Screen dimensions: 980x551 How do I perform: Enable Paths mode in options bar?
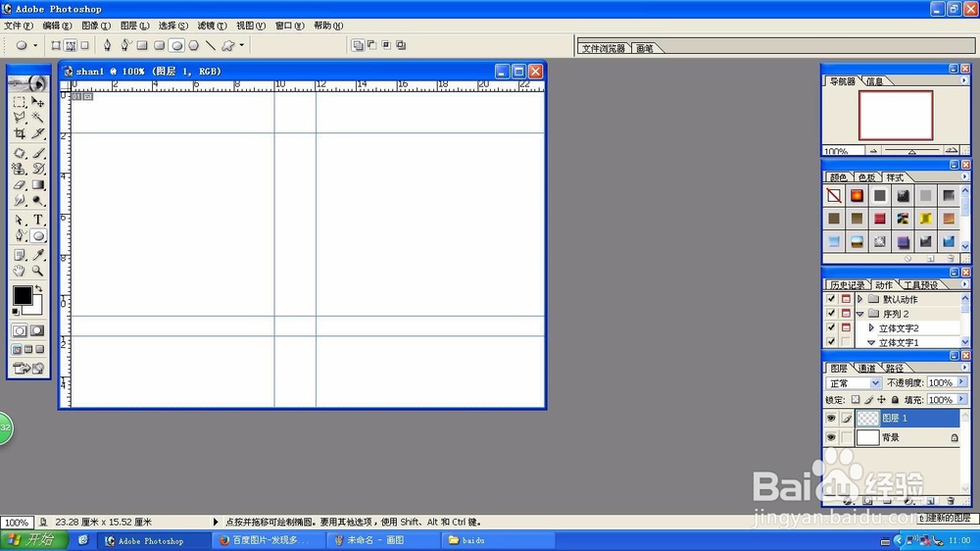(71, 45)
